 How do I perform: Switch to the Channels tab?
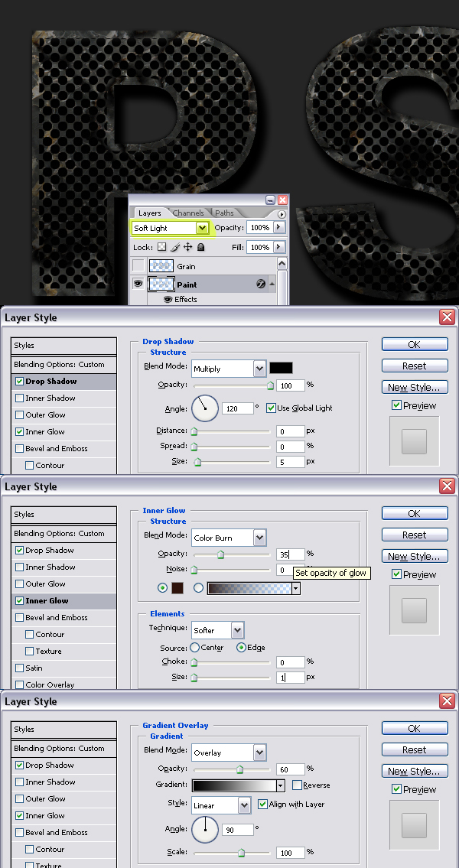187,213
